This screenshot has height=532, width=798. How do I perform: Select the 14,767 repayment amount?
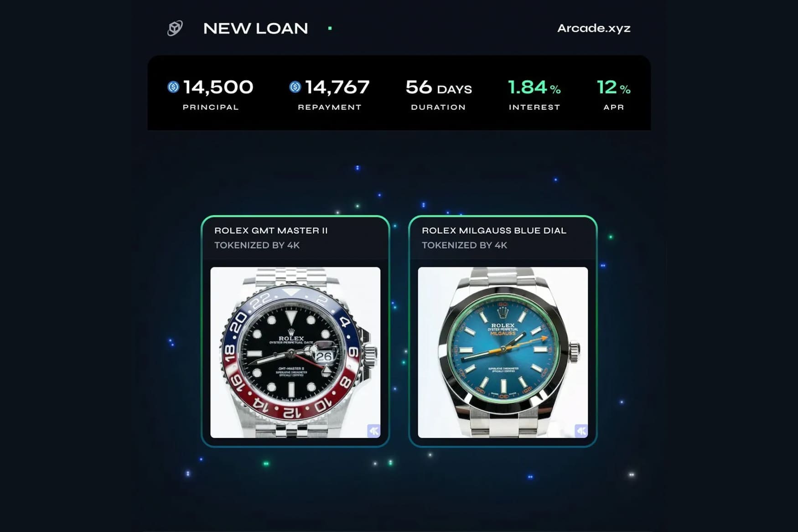pos(337,87)
